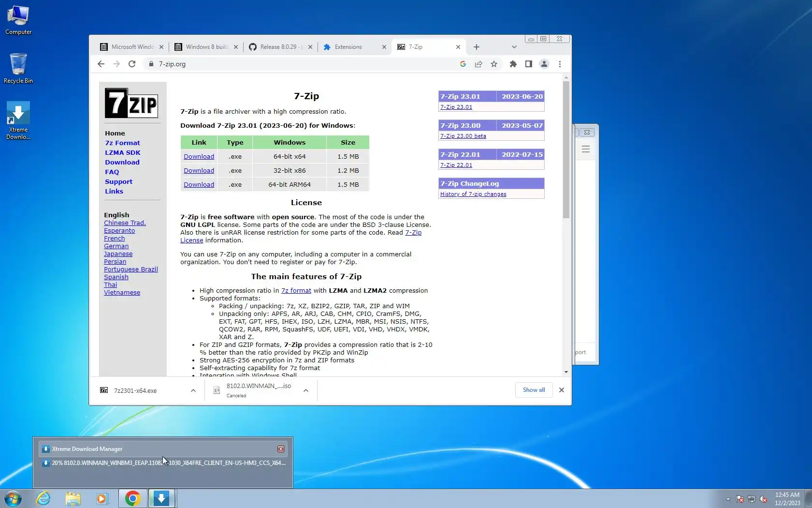Viewport: 812px width, 508px height.
Task: Open Chrome's three-dot menu
Action: point(560,64)
